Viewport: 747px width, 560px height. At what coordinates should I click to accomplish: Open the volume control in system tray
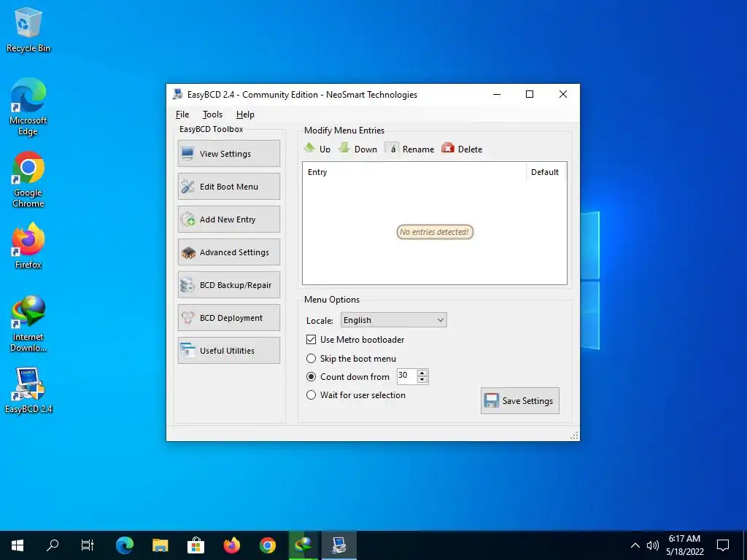(653, 545)
